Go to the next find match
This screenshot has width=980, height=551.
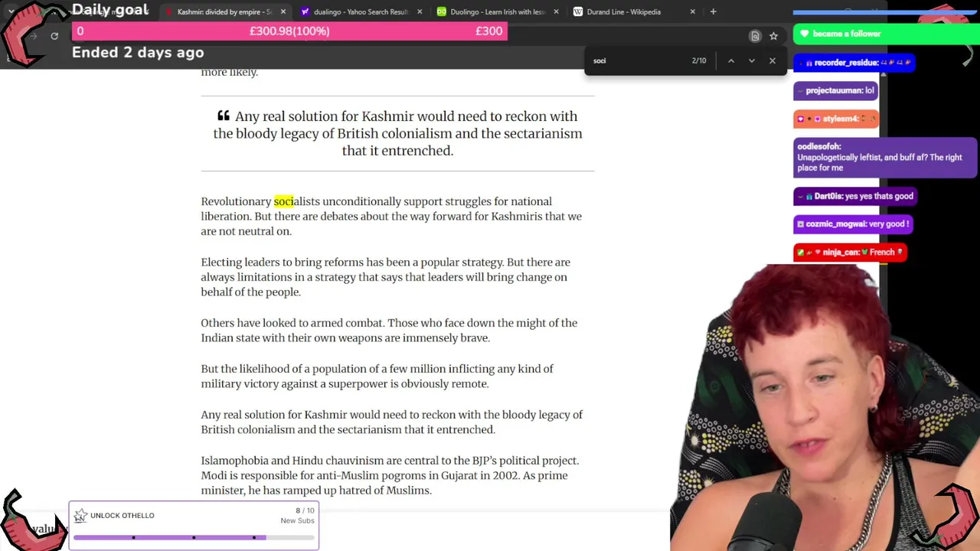tap(752, 60)
